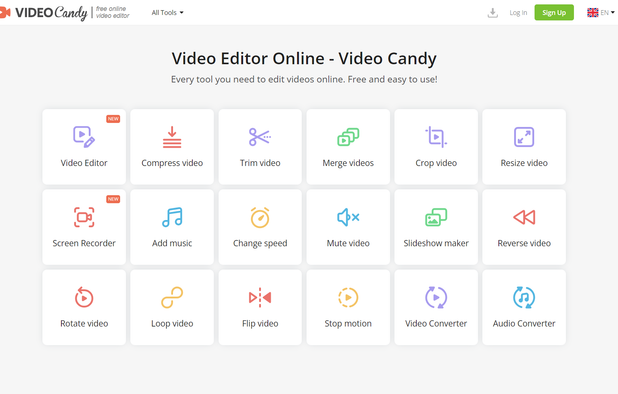Click the 'Crop video' label text
618x394 pixels.
pos(436,163)
